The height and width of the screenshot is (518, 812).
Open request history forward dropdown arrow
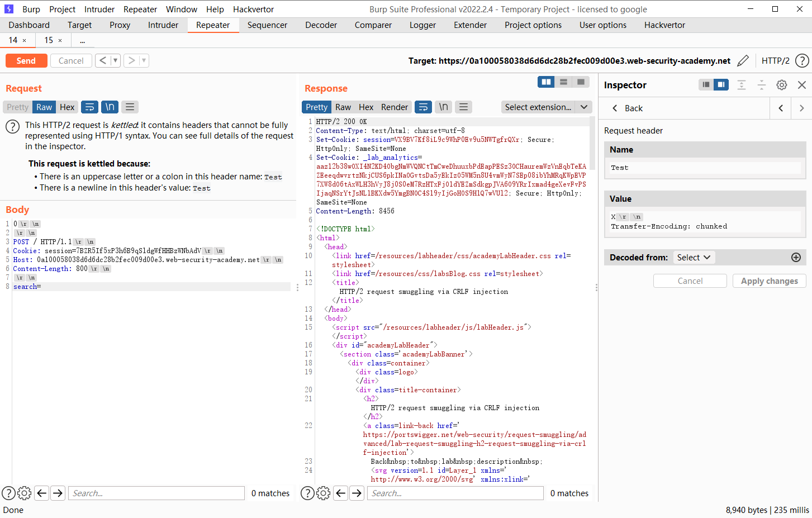click(x=144, y=60)
